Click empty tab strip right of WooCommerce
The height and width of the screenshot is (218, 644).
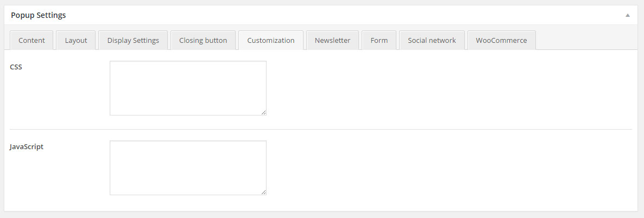[x=586, y=40]
